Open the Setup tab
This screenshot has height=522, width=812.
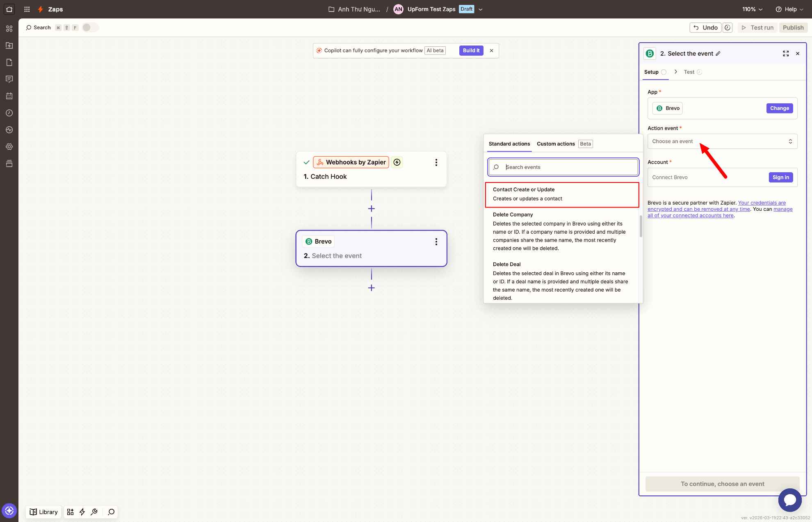point(655,72)
